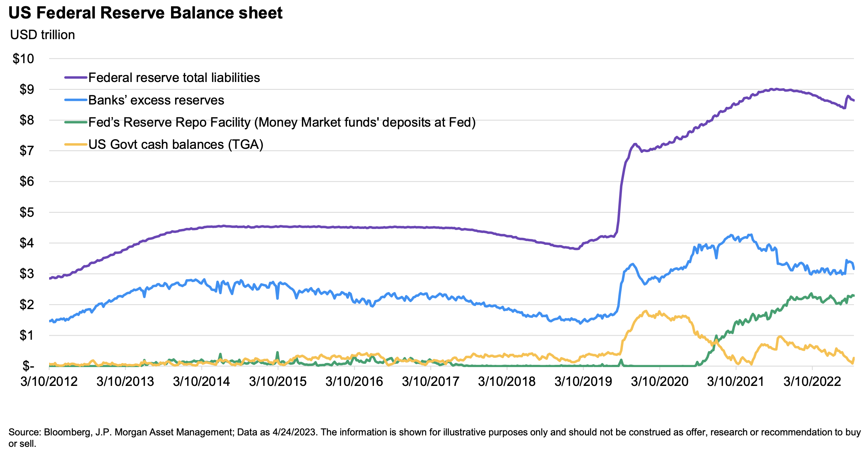868x452 pixels.
Task: Click the purple Federal reserve total liabilities legend line
Action: pyautogui.click(x=76, y=78)
